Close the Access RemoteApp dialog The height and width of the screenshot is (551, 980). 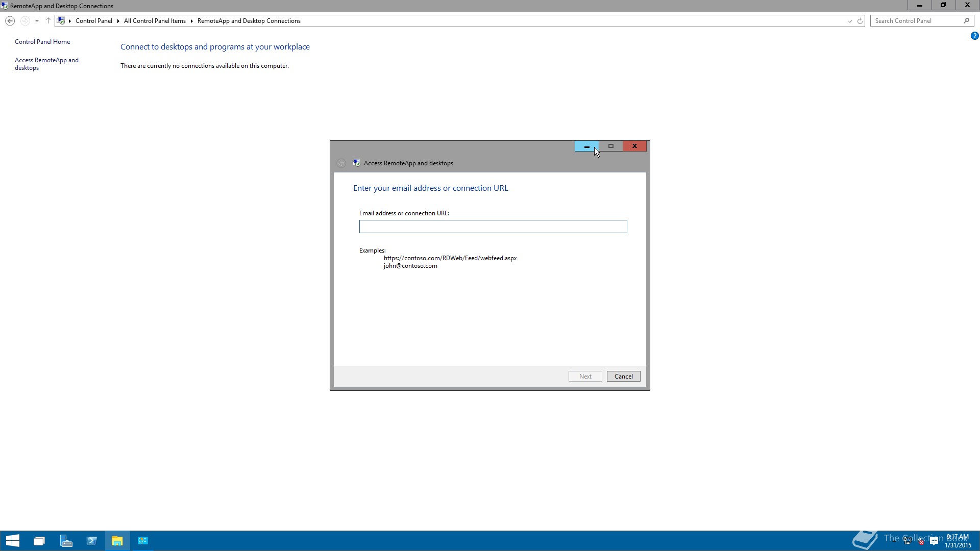pyautogui.click(x=634, y=146)
